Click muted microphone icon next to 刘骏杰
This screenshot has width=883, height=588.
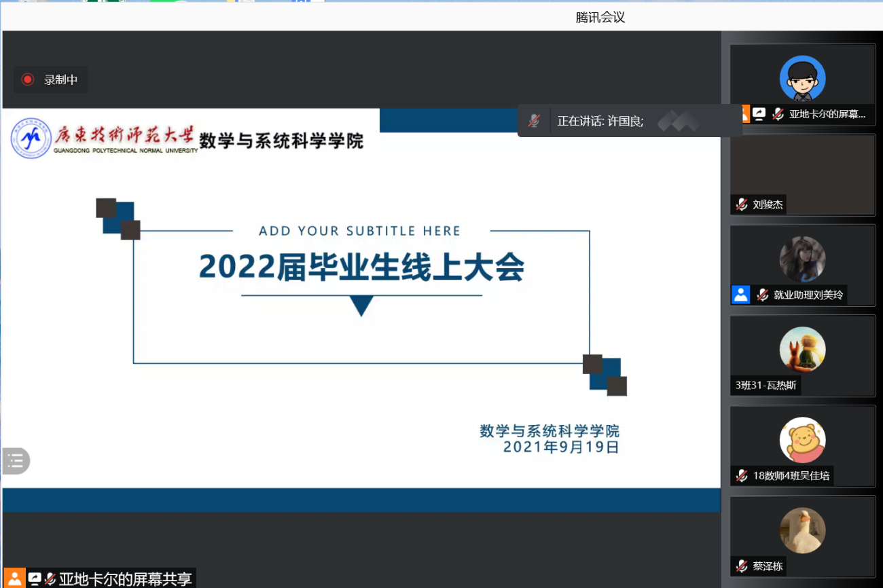pos(742,204)
